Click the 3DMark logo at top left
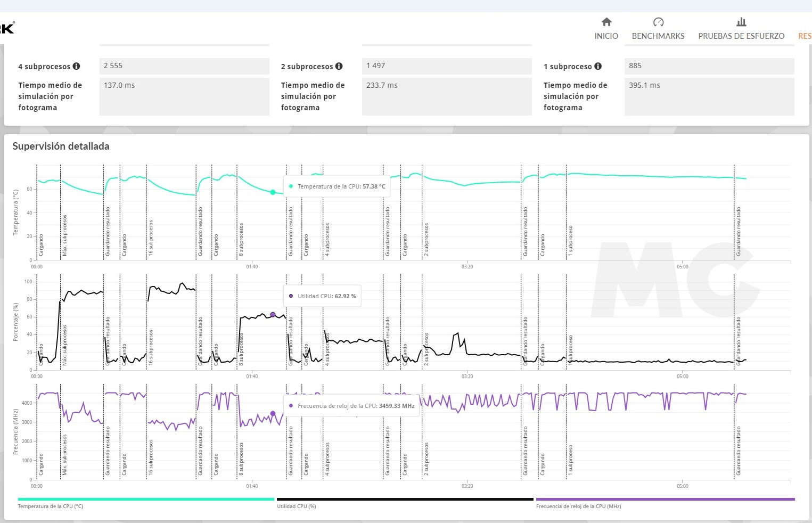The width and height of the screenshot is (812, 523). pos(6,28)
